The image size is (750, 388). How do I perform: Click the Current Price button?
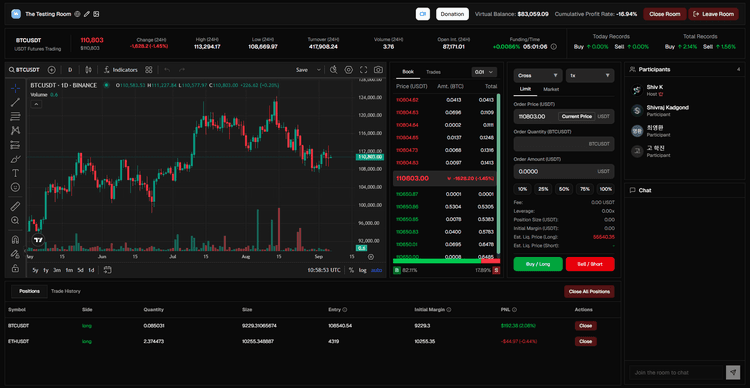[x=577, y=116]
